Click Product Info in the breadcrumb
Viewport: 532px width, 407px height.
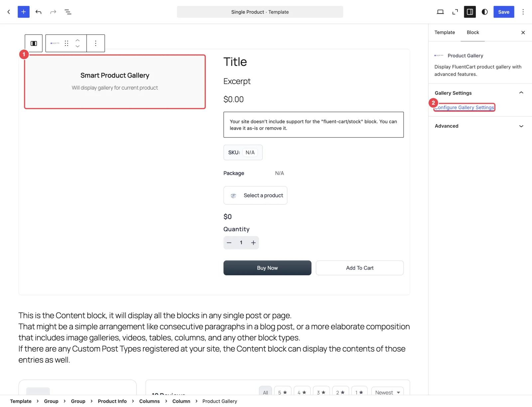click(112, 401)
